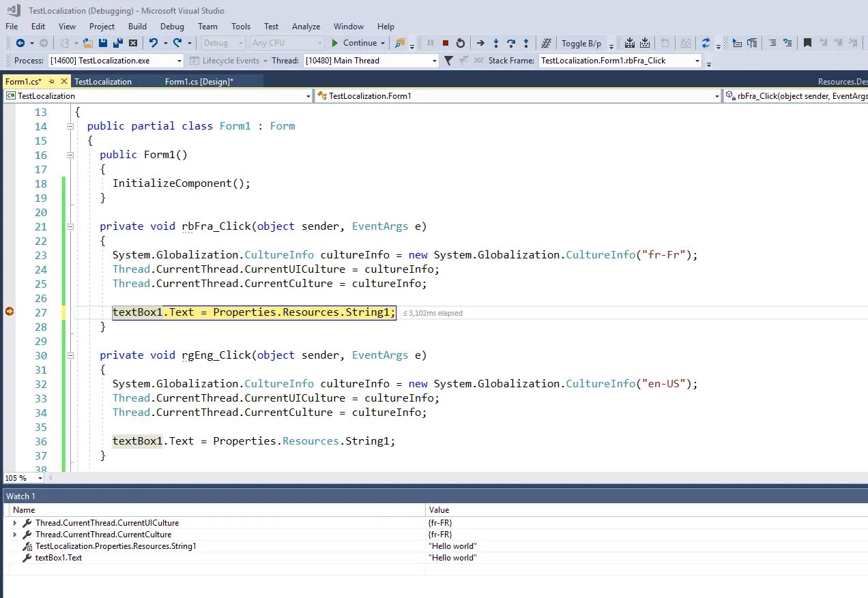Screen dimensions: 868x598
Task: Select TestLocalization.Properties.Resources.String1 watch row
Action: 434,546
